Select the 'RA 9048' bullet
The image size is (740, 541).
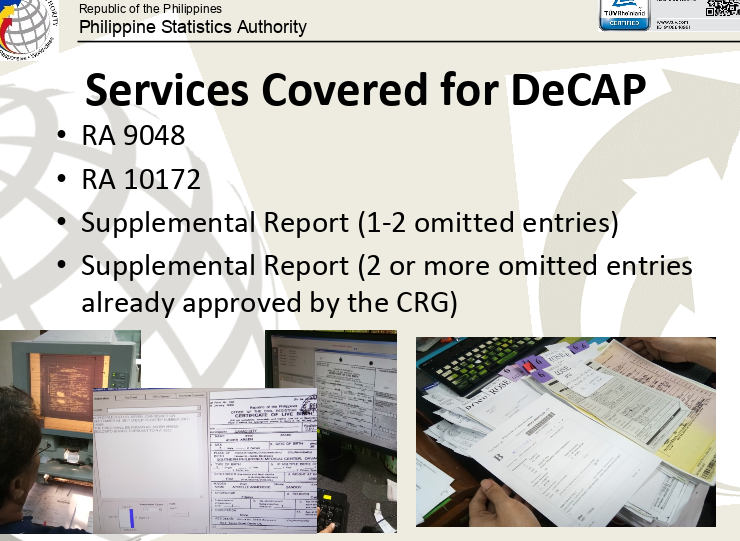[x=133, y=136]
